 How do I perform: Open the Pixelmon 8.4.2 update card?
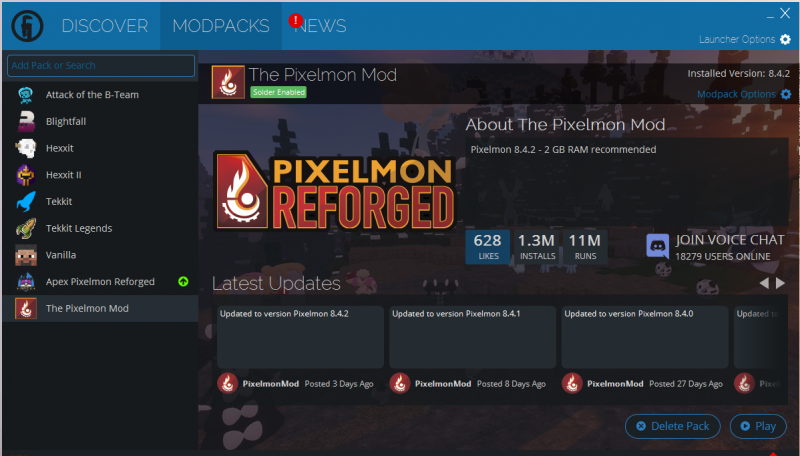click(x=301, y=337)
